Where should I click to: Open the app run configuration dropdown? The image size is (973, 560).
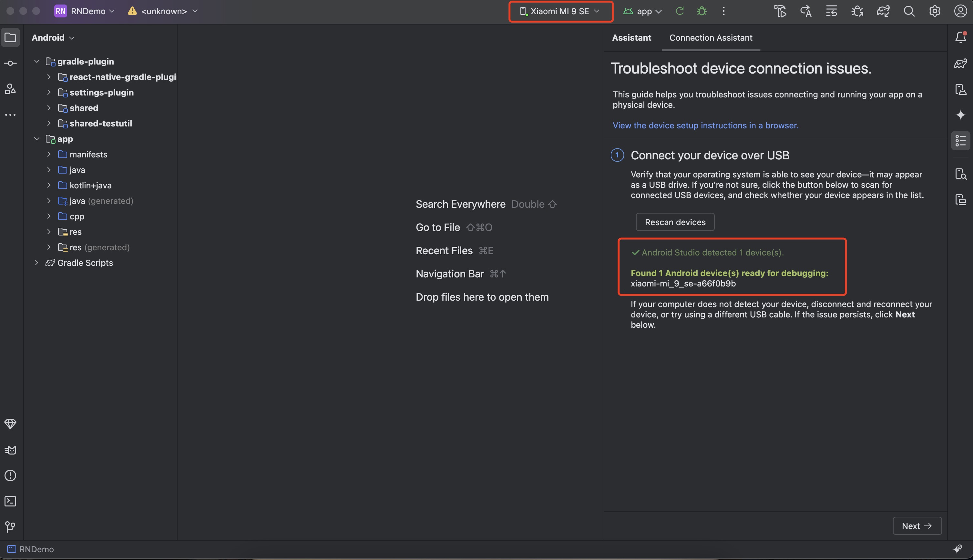click(x=643, y=11)
